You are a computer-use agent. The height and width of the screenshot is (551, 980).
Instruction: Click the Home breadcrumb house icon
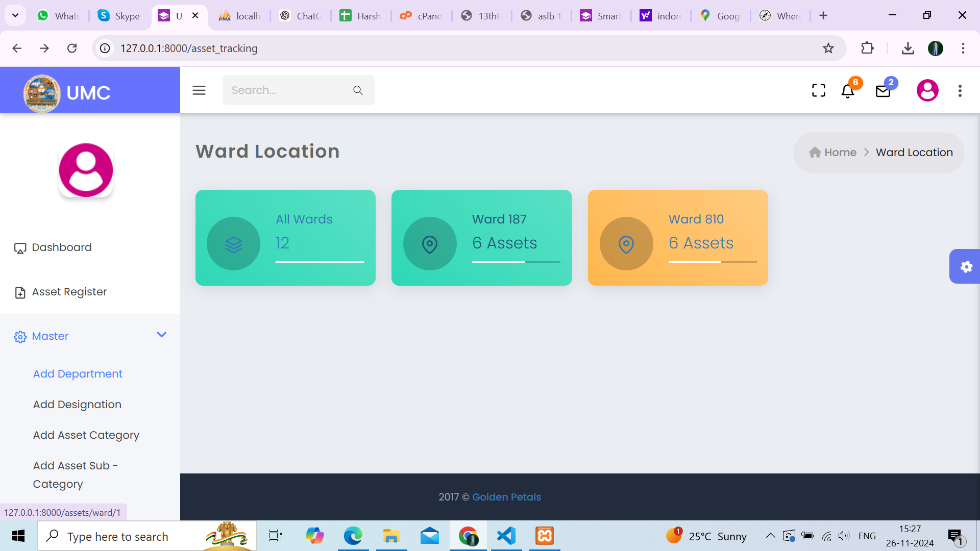click(x=815, y=152)
